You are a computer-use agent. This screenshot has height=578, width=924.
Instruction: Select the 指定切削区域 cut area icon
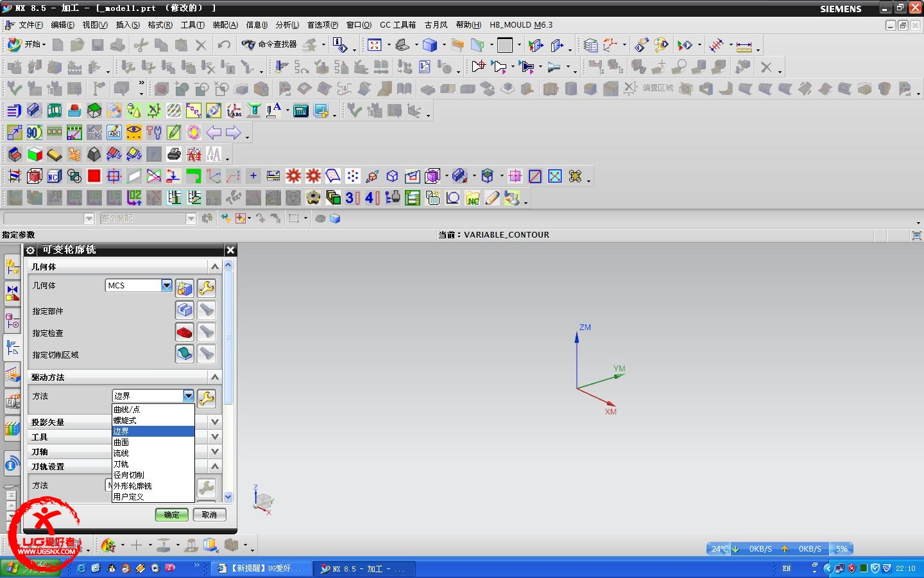click(185, 354)
